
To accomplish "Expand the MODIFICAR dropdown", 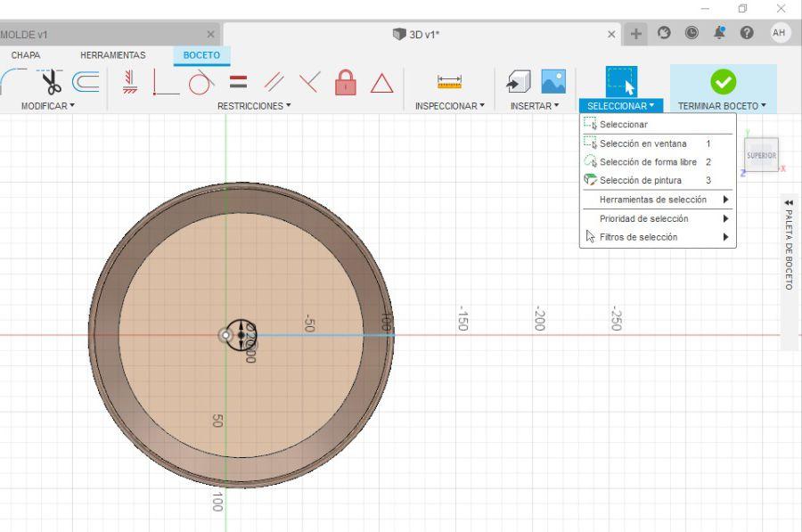I will [47, 106].
